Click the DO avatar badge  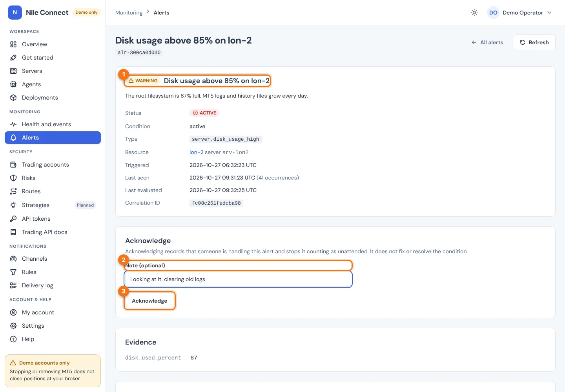point(493,13)
